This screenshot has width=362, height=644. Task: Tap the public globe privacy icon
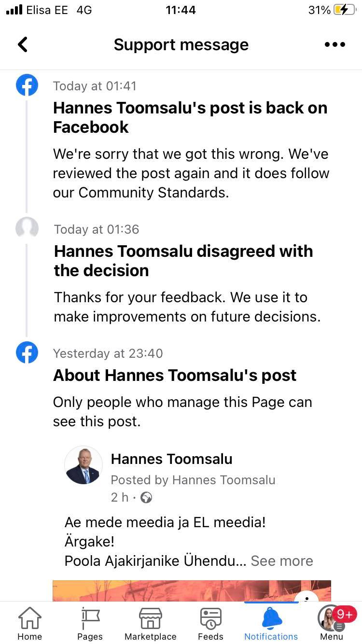click(x=146, y=498)
